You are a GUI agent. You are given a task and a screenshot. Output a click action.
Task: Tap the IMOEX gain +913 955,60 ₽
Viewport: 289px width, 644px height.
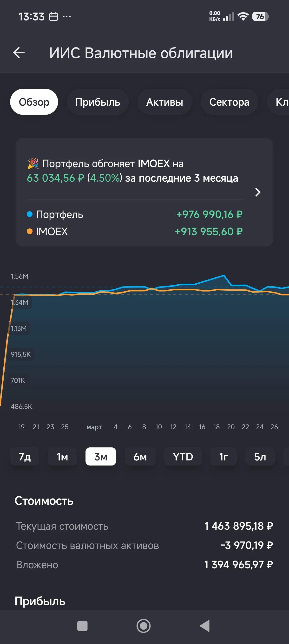(209, 232)
